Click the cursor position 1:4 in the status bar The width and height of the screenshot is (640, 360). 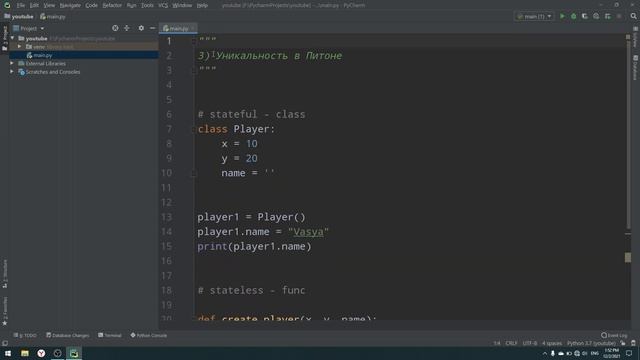tap(497, 343)
